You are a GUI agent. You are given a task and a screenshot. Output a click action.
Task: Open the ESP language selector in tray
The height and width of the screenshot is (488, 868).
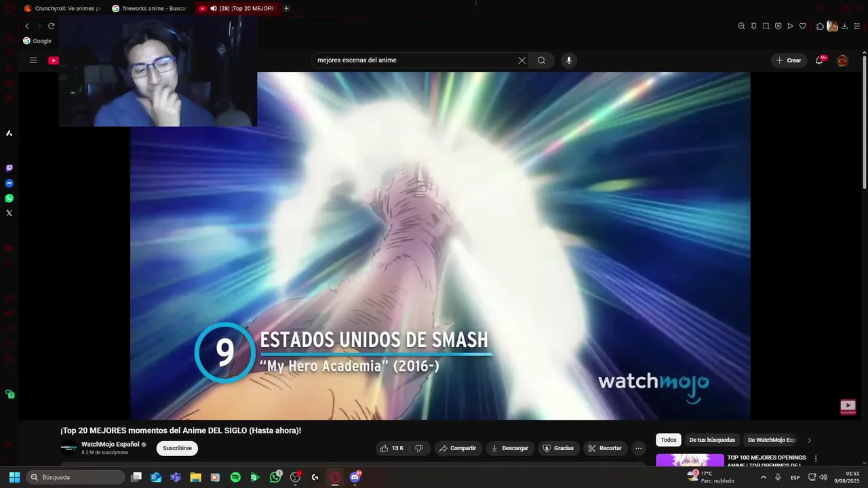pos(795,477)
